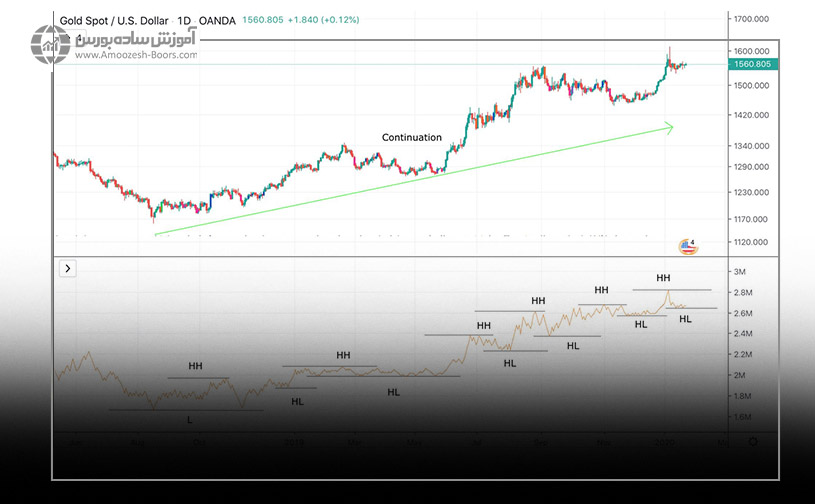Viewport: 815px width, 504px height.
Task: Click the 1.6M label on indicator scale
Action: pyautogui.click(x=743, y=417)
